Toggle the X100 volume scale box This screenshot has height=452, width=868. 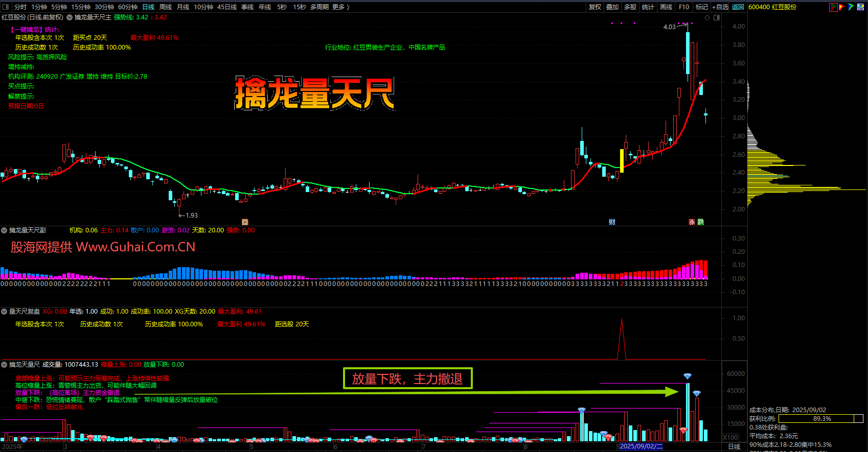(x=730, y=438)
